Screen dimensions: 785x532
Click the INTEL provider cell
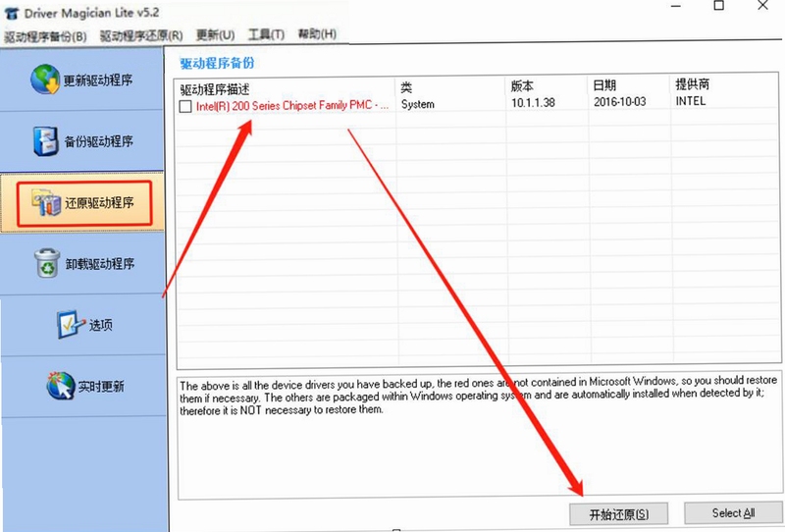(x=691, y=101)
